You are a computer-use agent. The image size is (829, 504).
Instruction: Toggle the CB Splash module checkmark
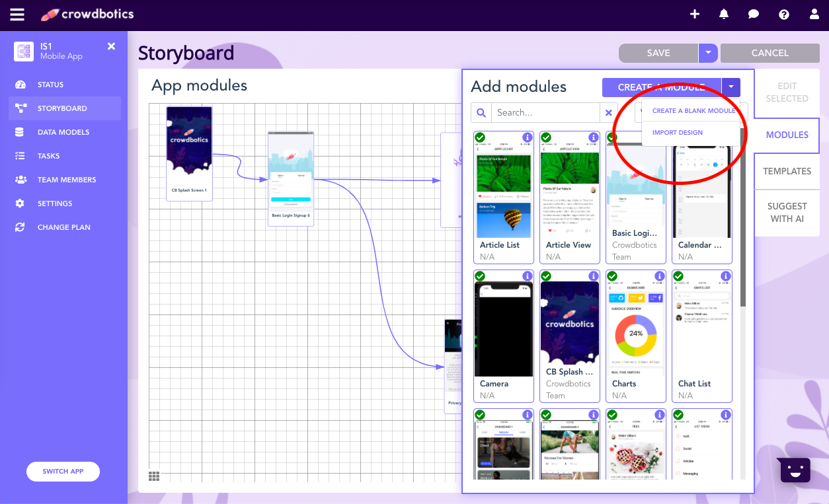(x=546, y=276)
